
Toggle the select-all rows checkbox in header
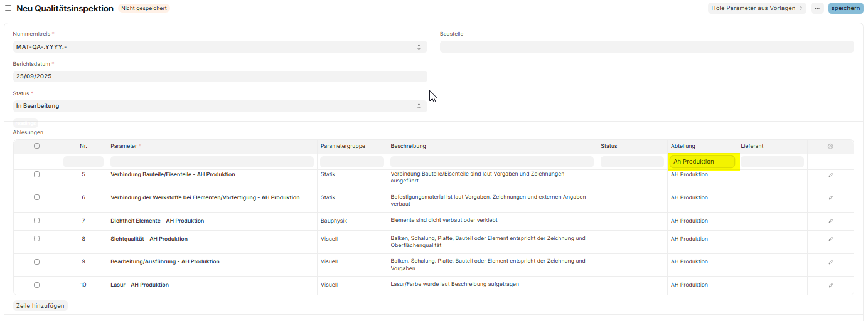pos(36,146)
